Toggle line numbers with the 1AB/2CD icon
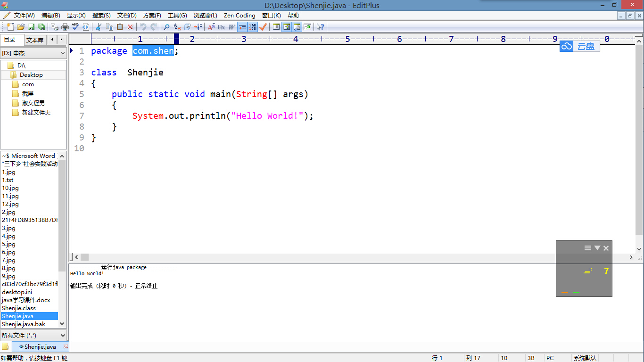Screen dimensions: 644x362 253,27
